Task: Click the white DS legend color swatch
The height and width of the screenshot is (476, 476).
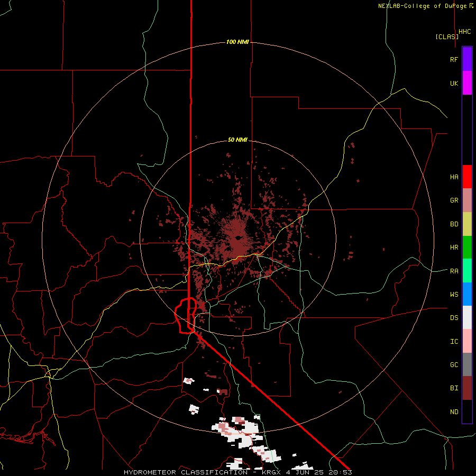Action: pyautogui.click(x=467, y=317)
